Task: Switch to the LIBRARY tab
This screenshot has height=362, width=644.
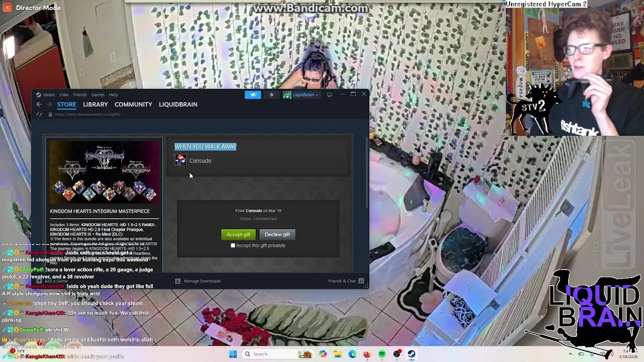Action: (x=96, y=104)
